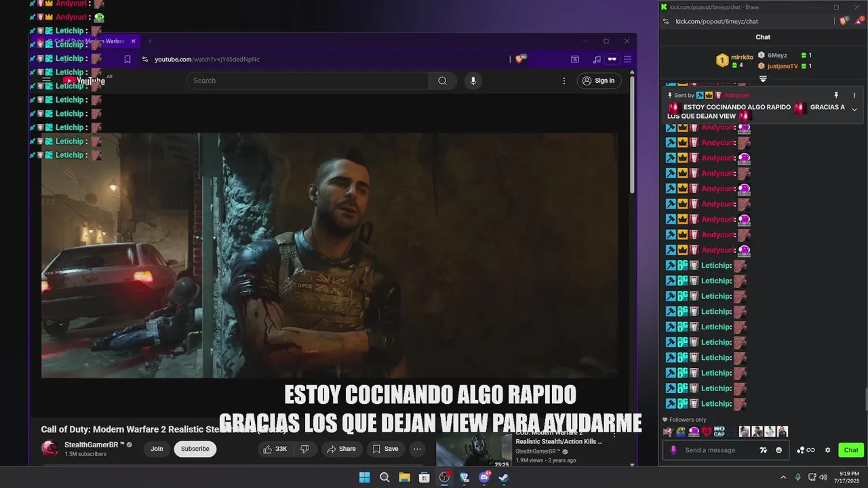Save the video to a playlist
Screen dimensions: 868x488
[386, 449]
